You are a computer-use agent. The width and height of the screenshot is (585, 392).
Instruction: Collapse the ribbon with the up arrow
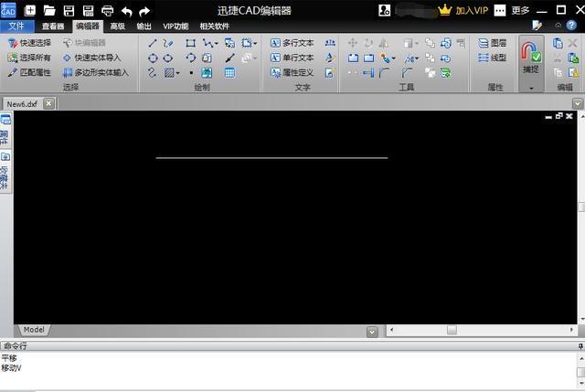pyautogui.click(x=557, y=26)
